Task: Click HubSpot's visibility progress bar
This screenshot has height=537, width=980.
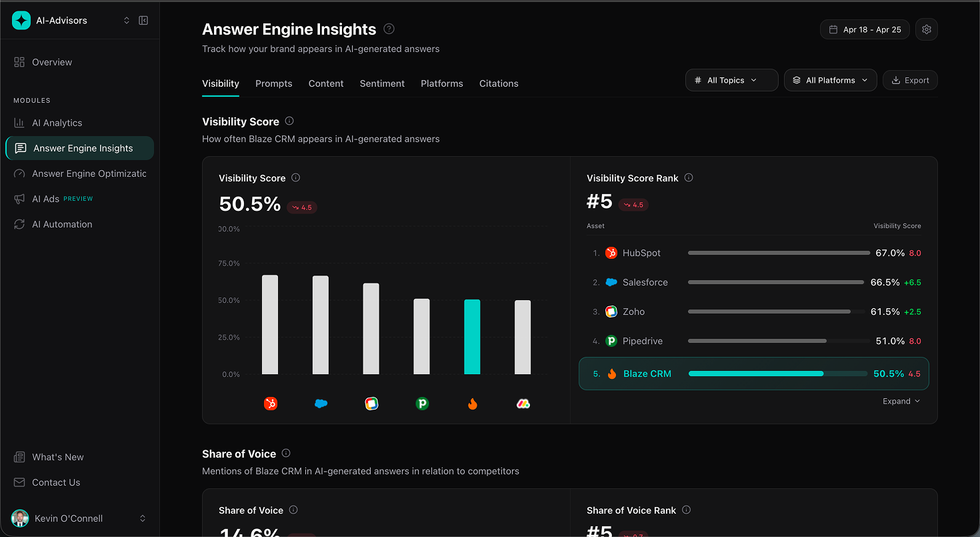Action: [x=779, y=253]
